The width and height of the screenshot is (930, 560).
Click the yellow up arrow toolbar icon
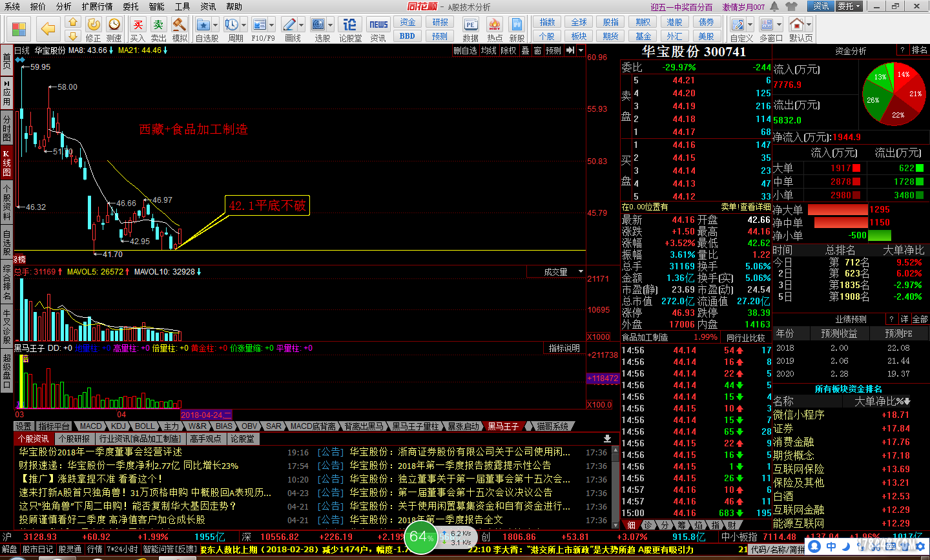pyautogui.click(x=73, y=23)
